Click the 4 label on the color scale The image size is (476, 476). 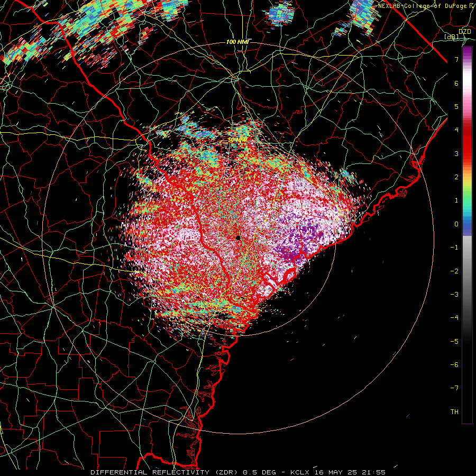point(456,130)
